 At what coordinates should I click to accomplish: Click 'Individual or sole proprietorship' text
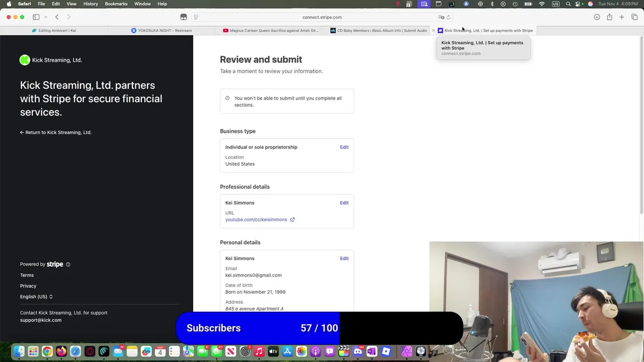(261, 147)
